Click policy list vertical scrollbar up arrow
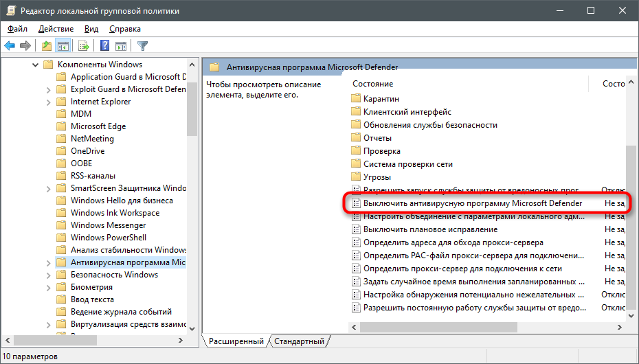This screenshot has width=639, height=364. click(631, 82)
